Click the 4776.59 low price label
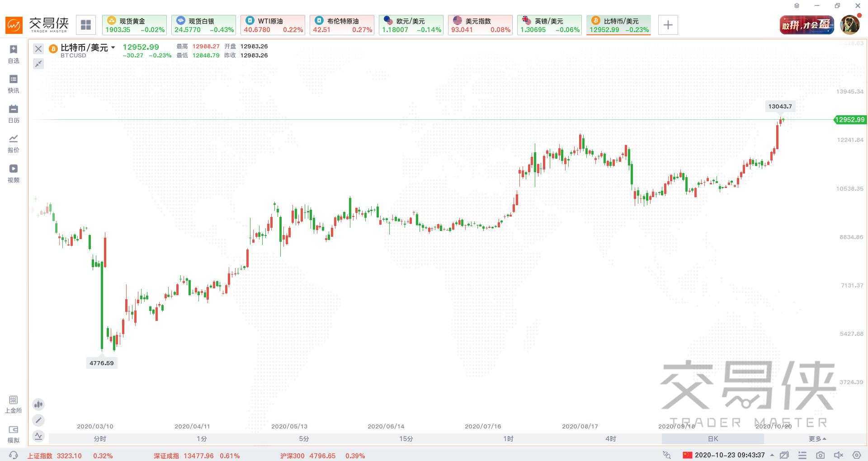Viewport: 868px width, 461px height. tap(102, 363)
